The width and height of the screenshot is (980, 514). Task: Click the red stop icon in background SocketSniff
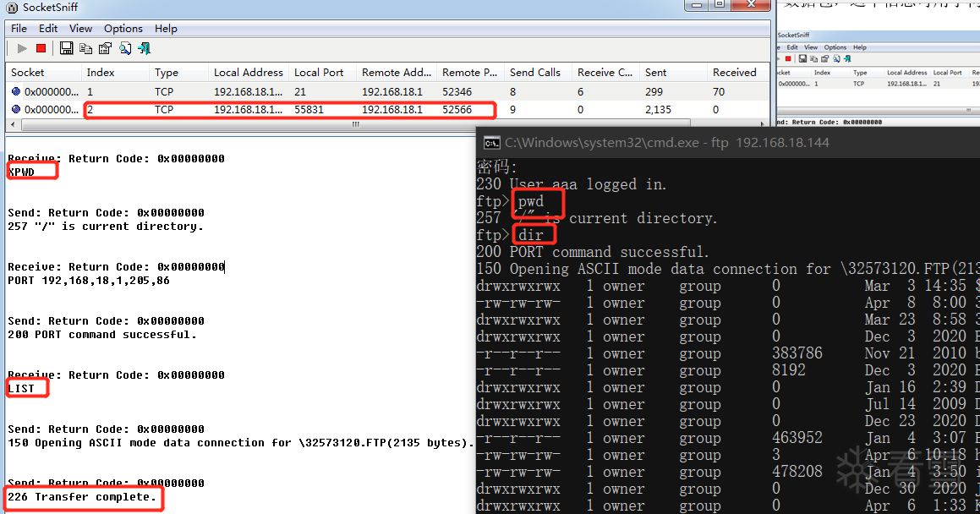click(788, 58)
